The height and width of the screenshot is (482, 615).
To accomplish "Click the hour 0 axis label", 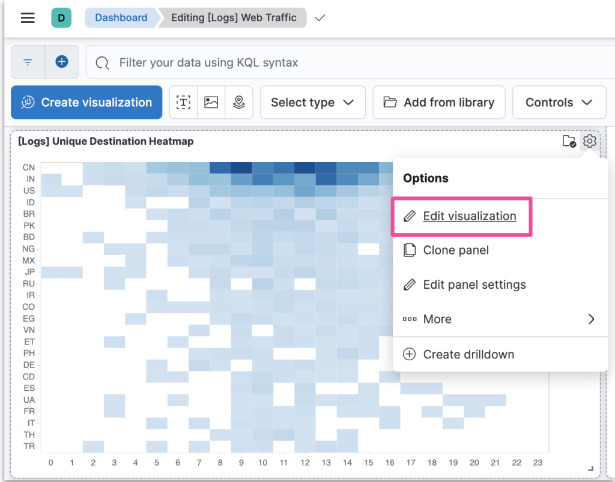I will (51, 463).
